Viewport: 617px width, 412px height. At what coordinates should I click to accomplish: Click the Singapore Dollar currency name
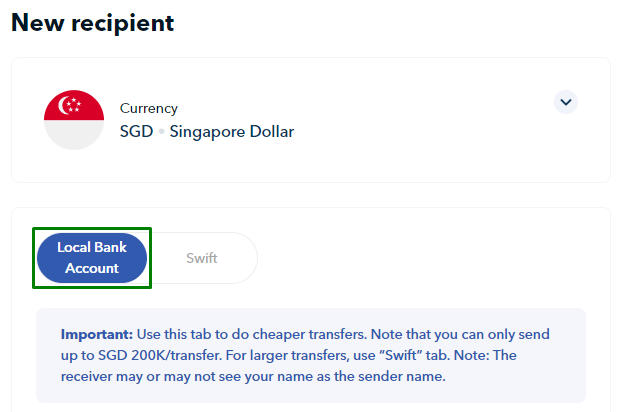pos(232,132)
